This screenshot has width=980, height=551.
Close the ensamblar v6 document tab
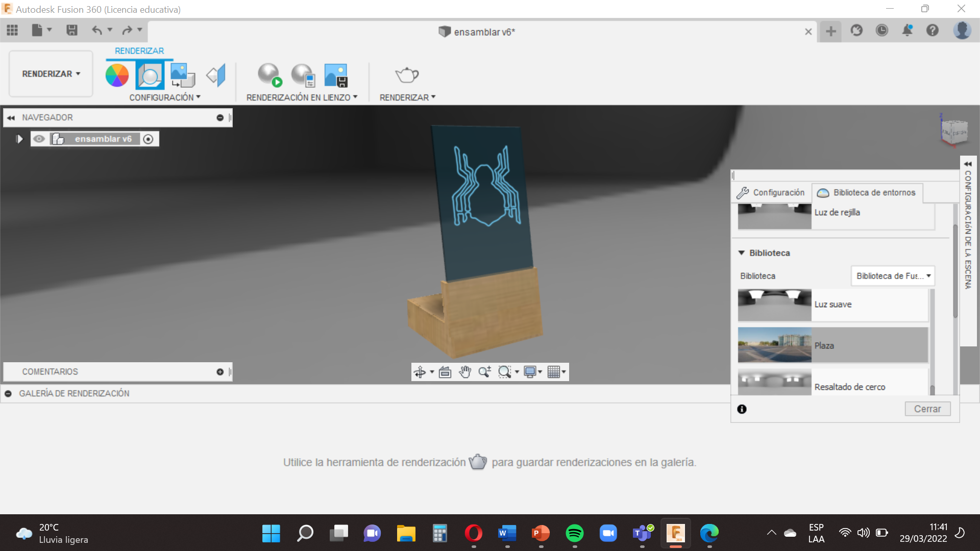point(808,32)
